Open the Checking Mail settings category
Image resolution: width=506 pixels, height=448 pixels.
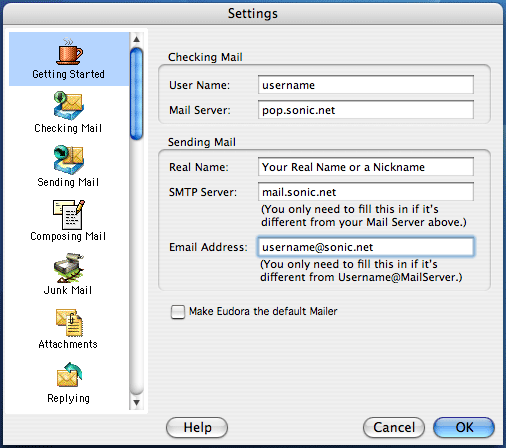pos(68,112)
